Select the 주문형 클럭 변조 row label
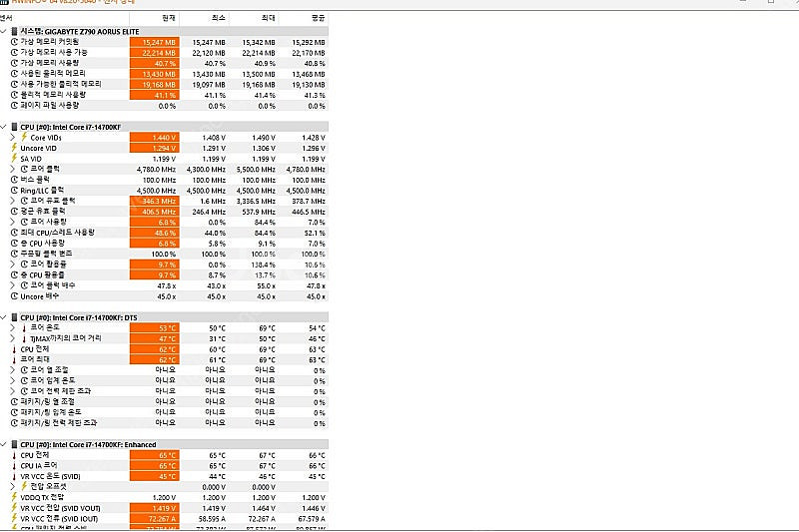 (x=46, y=254)
